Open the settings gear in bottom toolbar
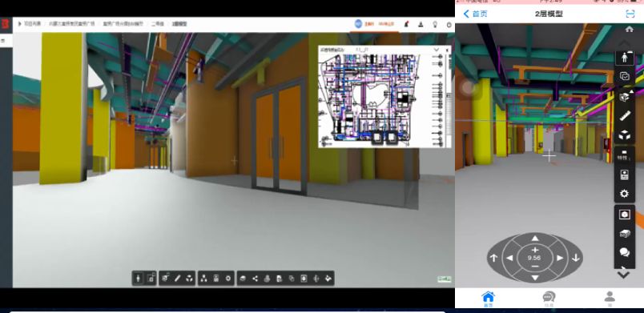This screenshot has width=644, height=313. pos(228,279)
